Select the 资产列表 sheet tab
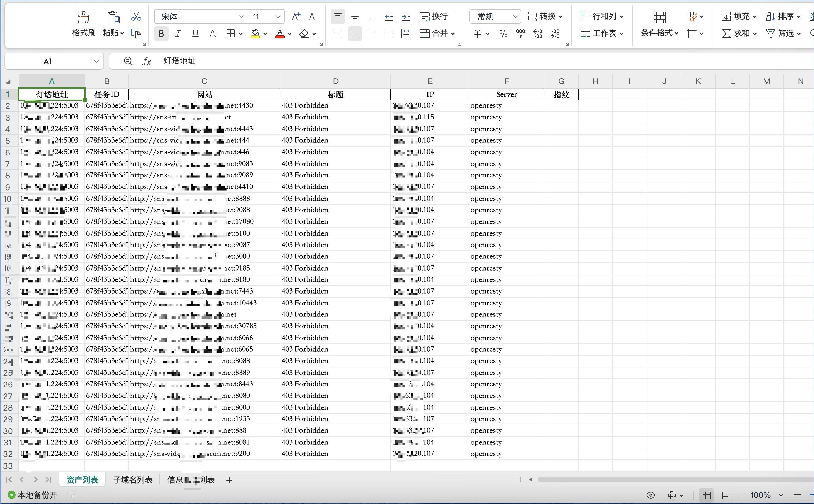The height and width of the screenshot is (504, 814). coord(82,480)
